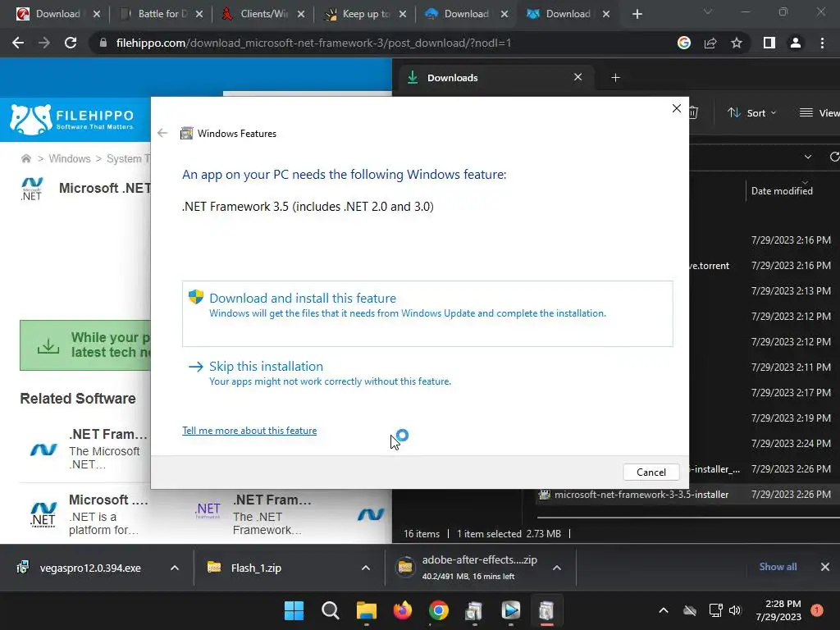Open Tell me more about this feature link
Screen dimensions: 840x630
pos(249,431)
